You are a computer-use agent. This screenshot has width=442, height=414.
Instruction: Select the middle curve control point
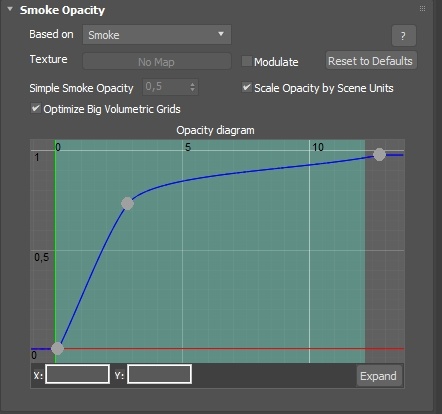[127, 203]
